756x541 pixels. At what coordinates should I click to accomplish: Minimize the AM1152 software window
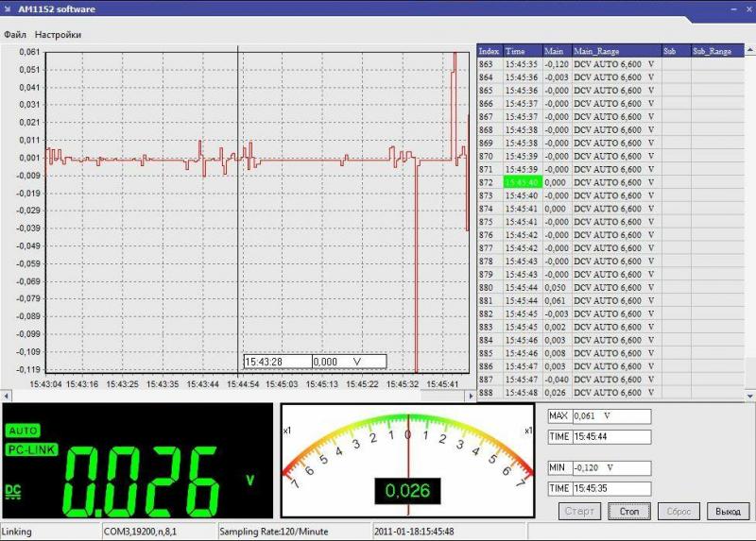(734, 8)
